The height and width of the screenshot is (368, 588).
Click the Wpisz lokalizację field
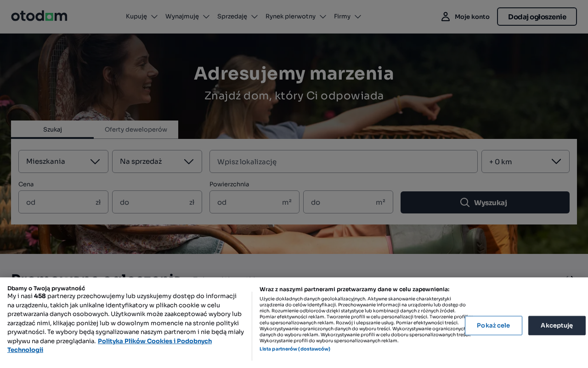coord(344,161)
